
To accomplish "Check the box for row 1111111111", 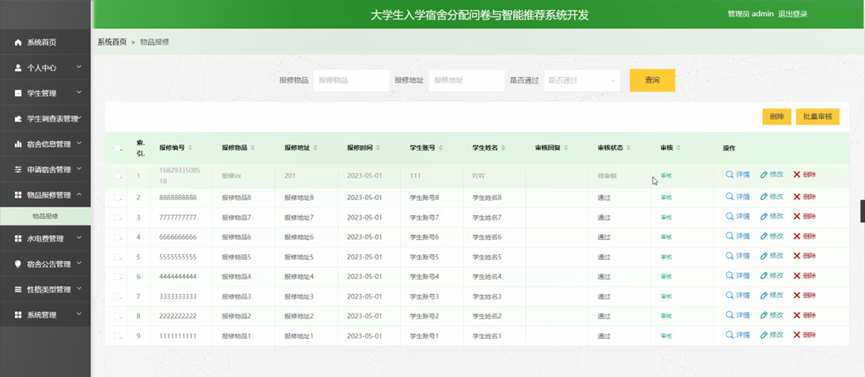I will [117, 336].
